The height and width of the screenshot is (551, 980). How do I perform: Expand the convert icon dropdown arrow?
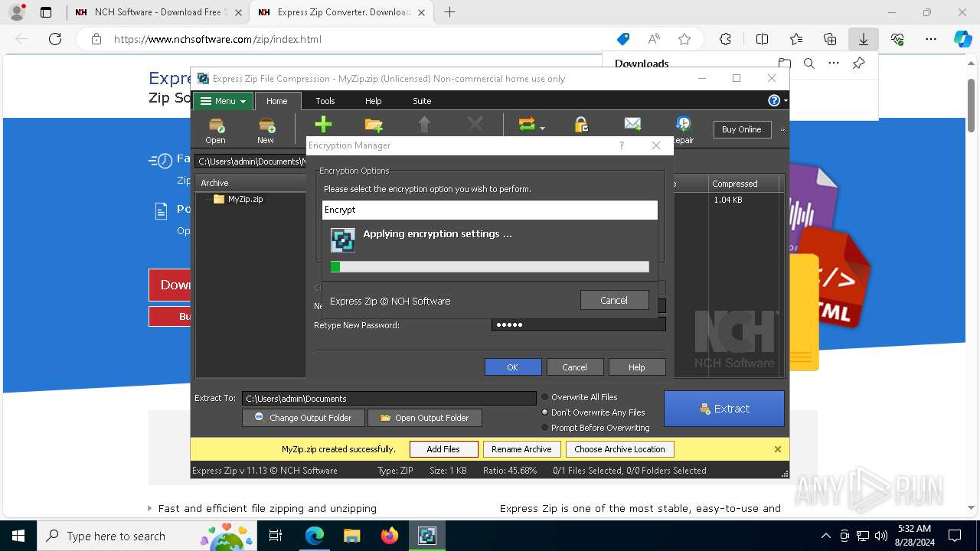[x=542, y=129]
